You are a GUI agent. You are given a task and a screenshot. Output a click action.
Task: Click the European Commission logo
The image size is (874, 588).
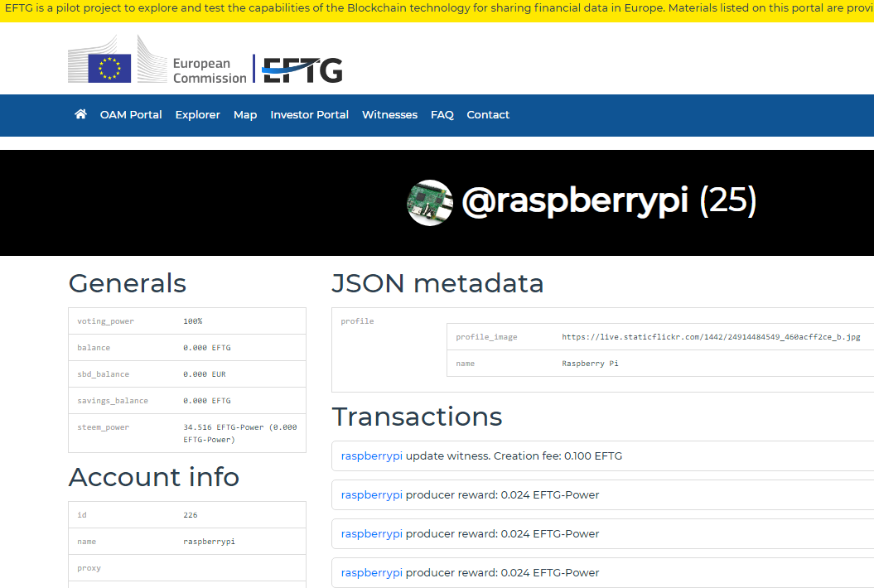click(157, 60)
